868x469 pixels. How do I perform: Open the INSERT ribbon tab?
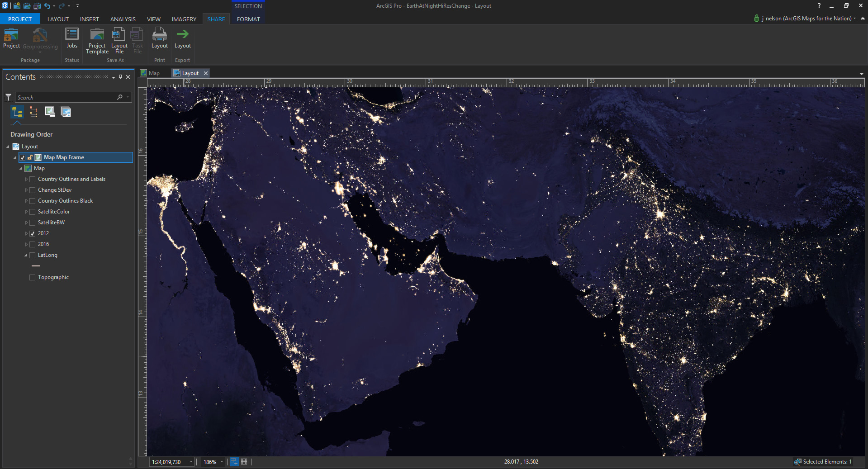(89, 19)
